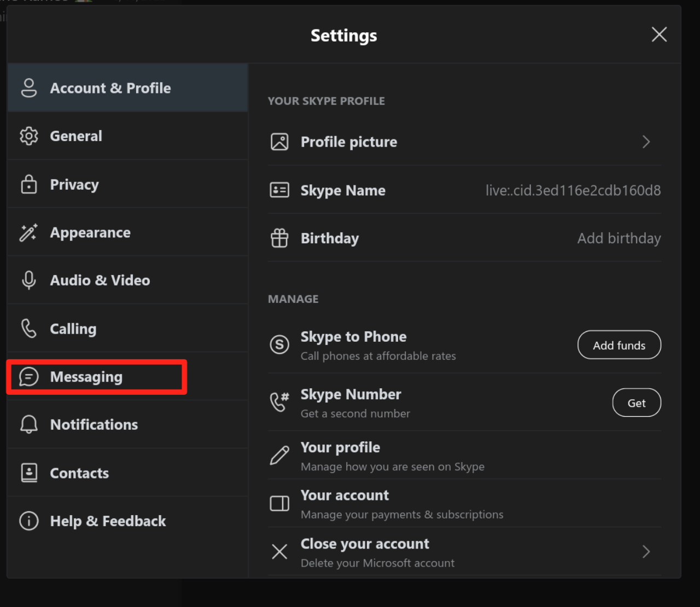Image resolution: width=700 pixels, height=607 pixels.
Task: Click the Skype to Phone S icon
Action: coord(279,345)
